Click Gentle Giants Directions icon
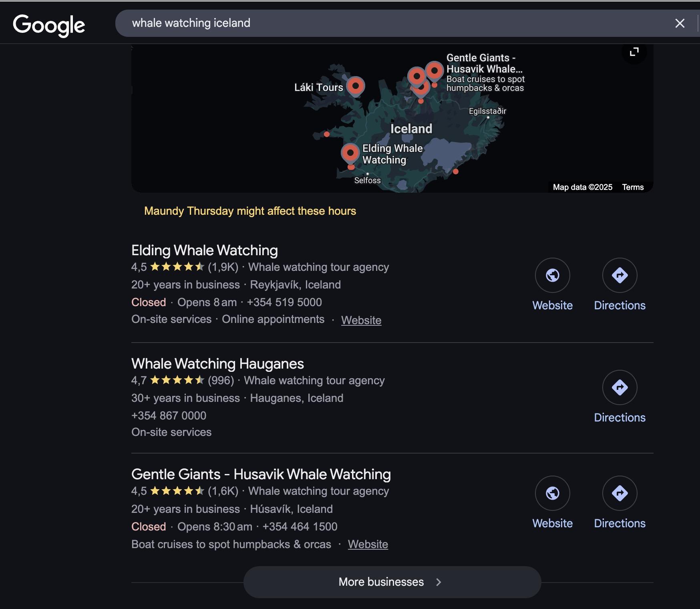 (620, 493)
